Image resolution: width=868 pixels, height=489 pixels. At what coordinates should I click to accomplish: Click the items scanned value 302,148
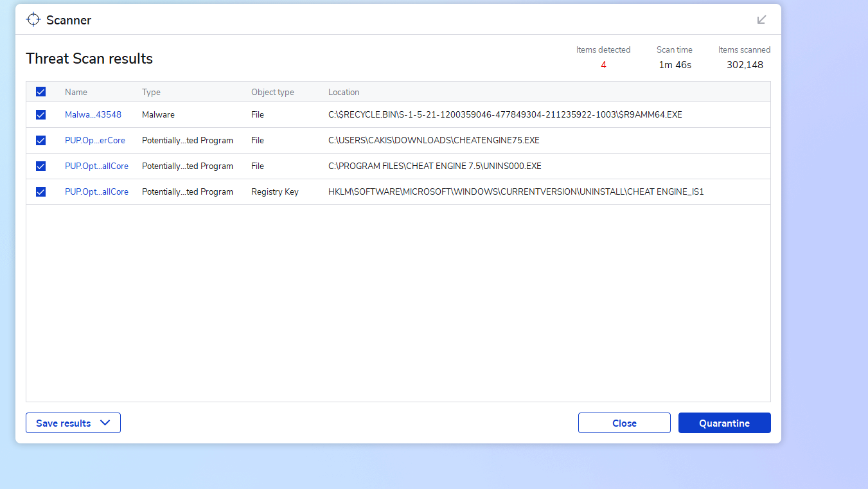[x=745, y=65]
